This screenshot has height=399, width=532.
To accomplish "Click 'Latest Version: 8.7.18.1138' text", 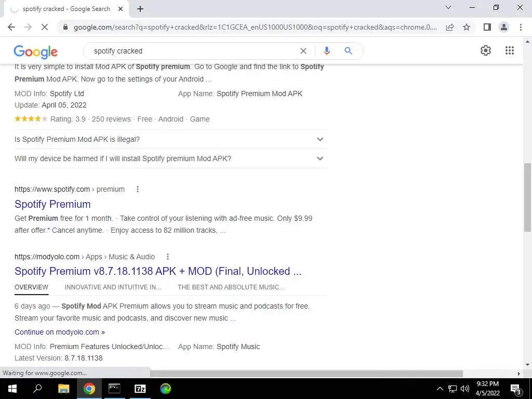I will (x=59, y=358).
